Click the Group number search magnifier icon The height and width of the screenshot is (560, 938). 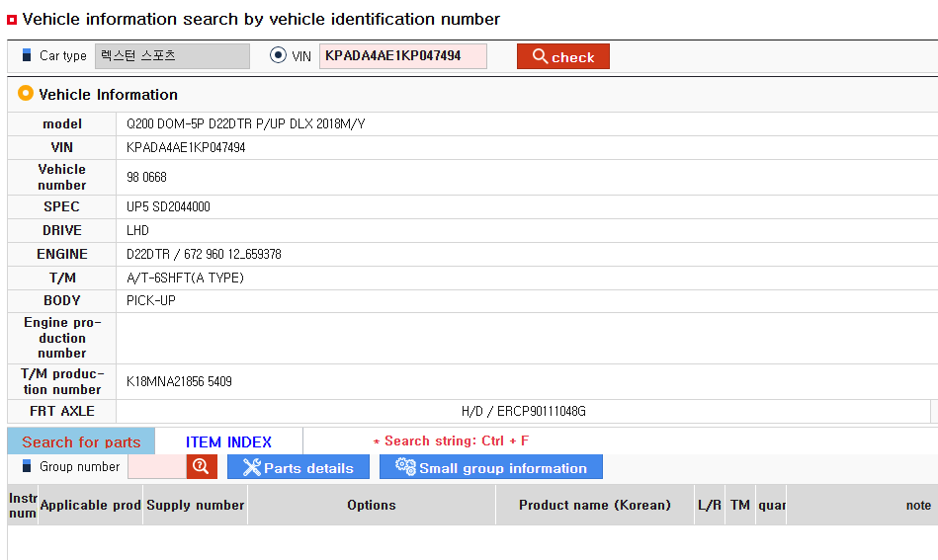pyautogui.click(x=202, y=467)
